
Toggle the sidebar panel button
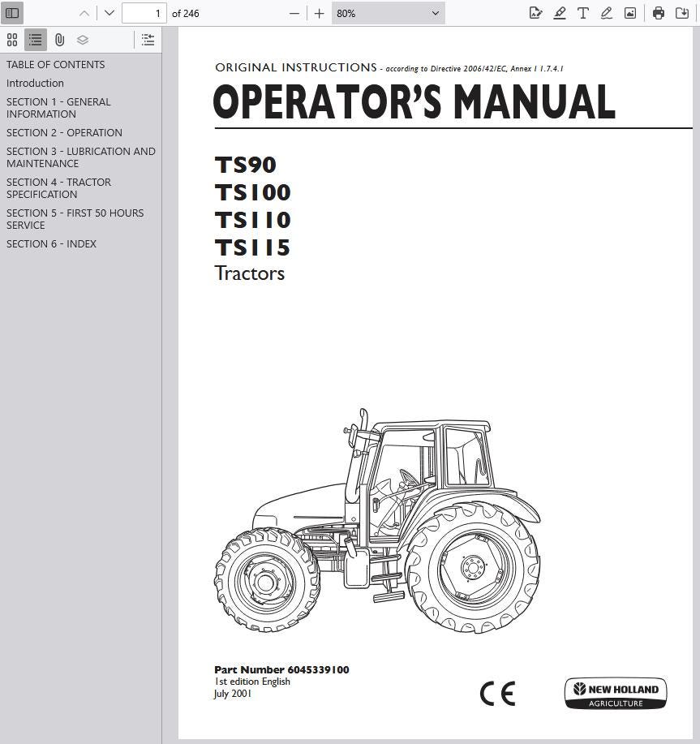[12, 13]
